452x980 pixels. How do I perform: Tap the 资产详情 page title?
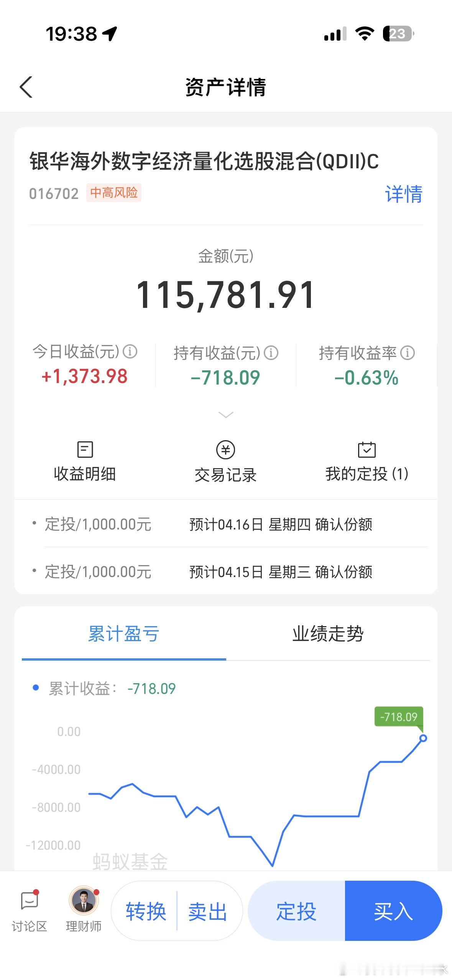226,87
